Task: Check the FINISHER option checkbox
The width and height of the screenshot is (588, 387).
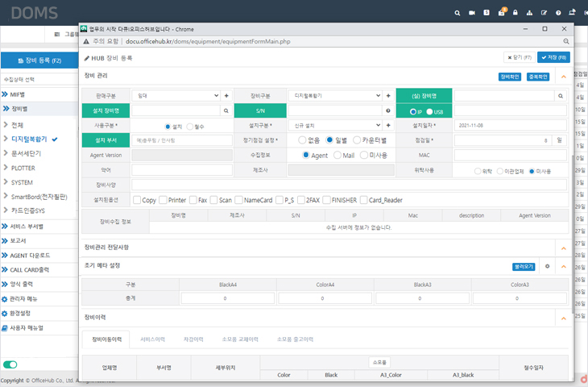Action: tap(326, 200)
